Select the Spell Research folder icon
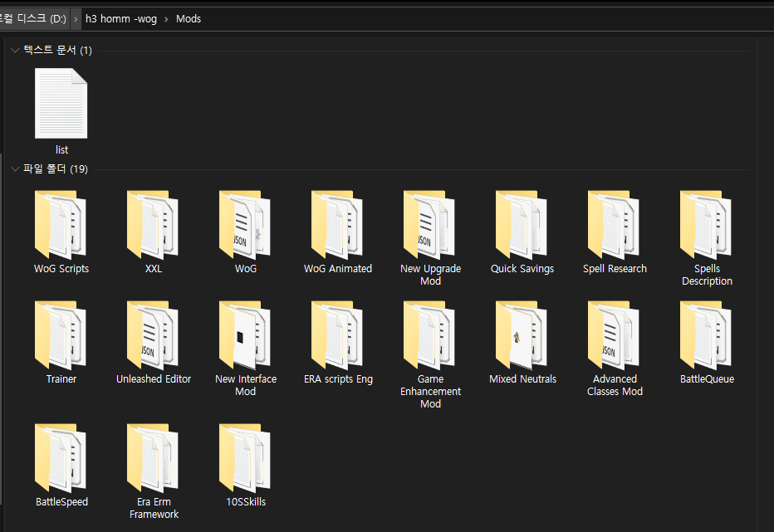 614,225
